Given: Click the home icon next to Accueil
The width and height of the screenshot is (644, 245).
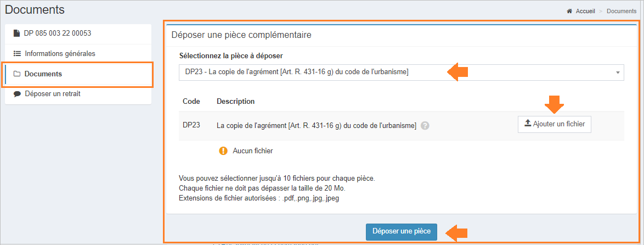Looking at the screenshot, I should [x=569, y=11].
